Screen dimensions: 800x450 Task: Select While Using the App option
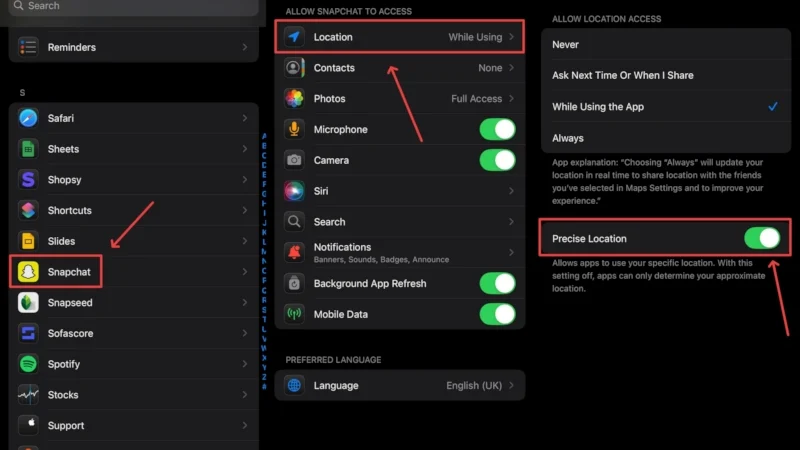click(666, 107)
